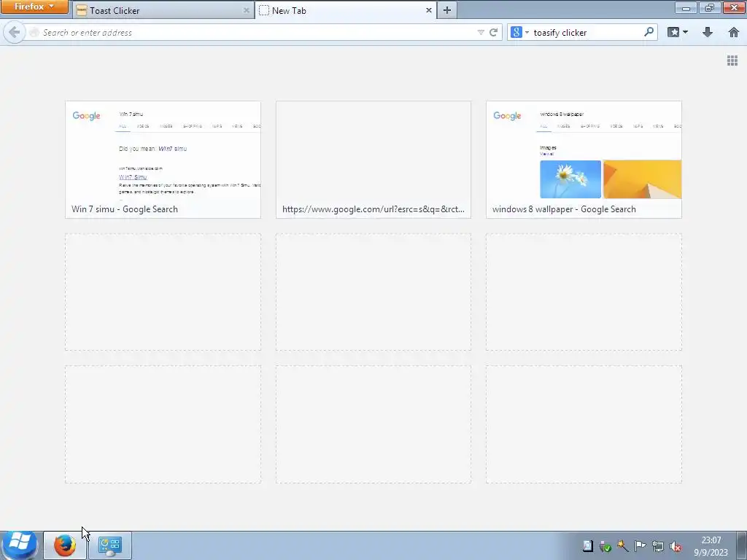Open the windows 8 wallpaper Google Search thumbnail
The width and height of the screenshot is (747, 560).
(x=584, y=160)
